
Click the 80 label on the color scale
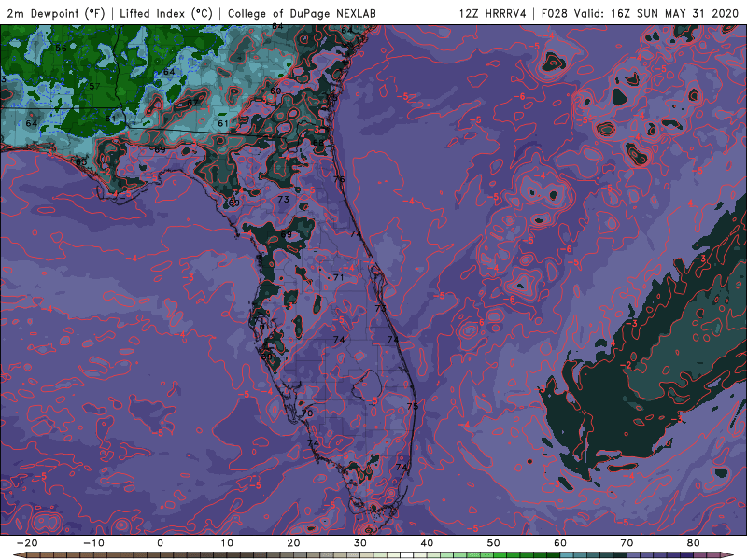[x=694, y=543]
